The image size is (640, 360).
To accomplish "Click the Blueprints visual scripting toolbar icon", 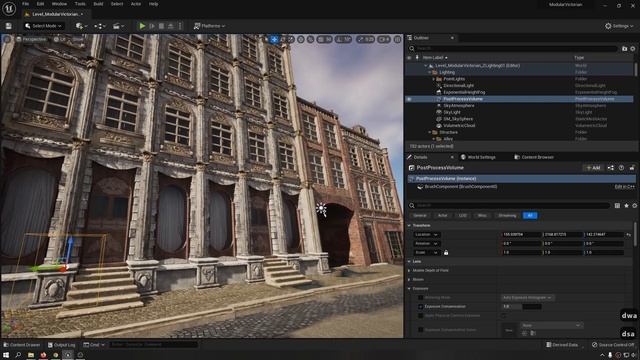I will click(99, 26).
